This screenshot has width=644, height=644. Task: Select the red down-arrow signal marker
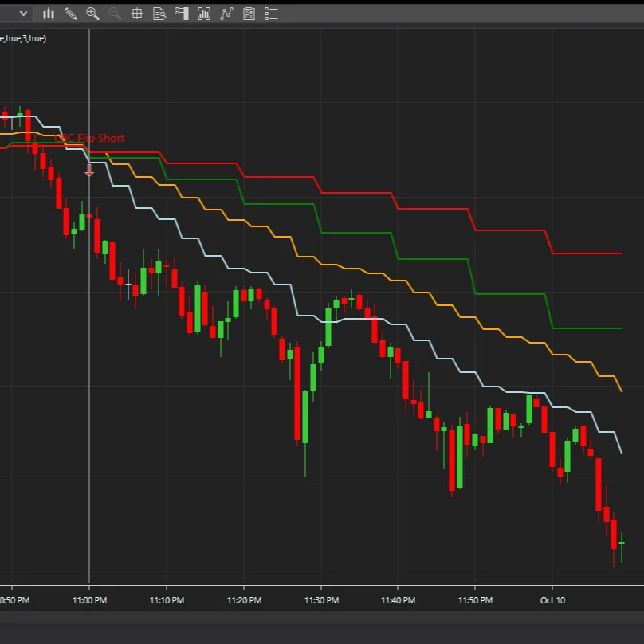click(89, 171)
